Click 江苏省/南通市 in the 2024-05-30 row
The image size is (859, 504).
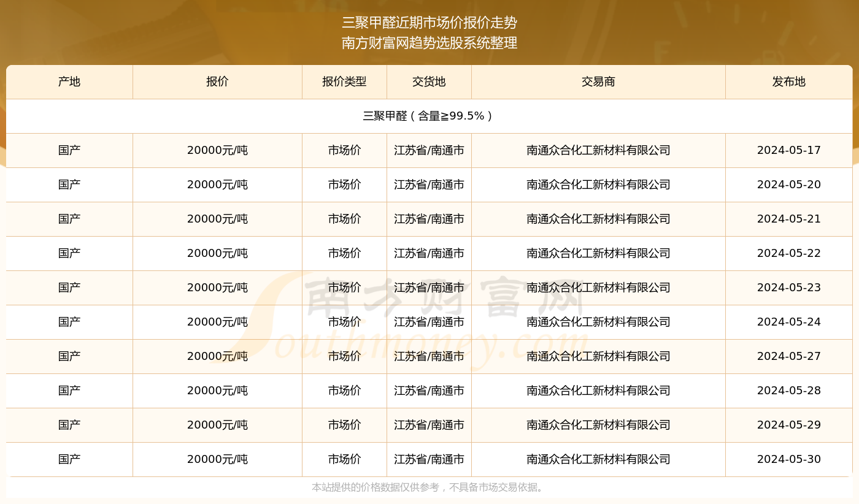429,459
